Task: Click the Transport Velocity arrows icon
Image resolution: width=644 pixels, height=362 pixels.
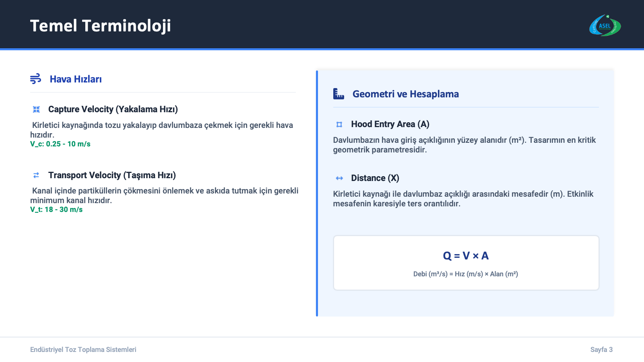Action: pyautogui.click(x=36, y=175)
